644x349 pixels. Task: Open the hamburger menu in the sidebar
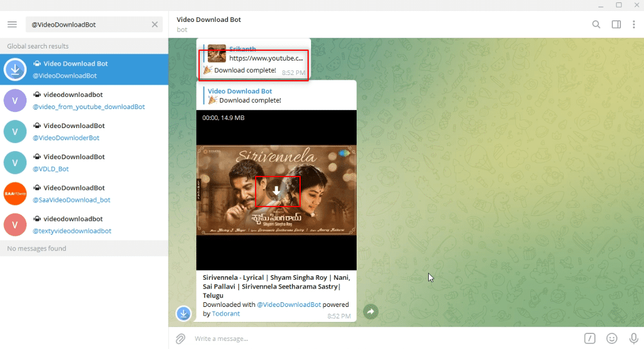tap(12, 24)
